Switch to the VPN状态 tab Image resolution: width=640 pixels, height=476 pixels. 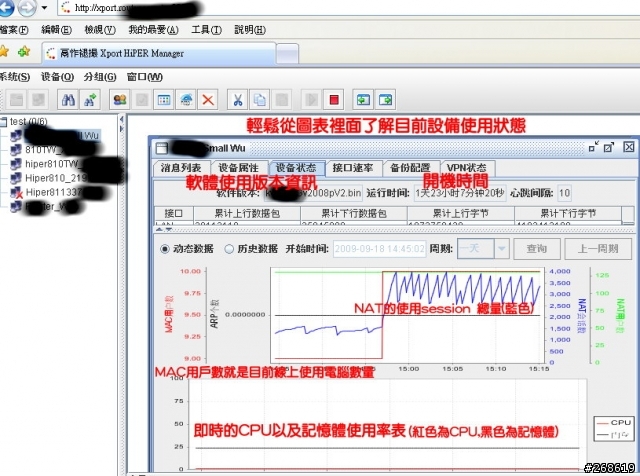(x=467, y=168)
